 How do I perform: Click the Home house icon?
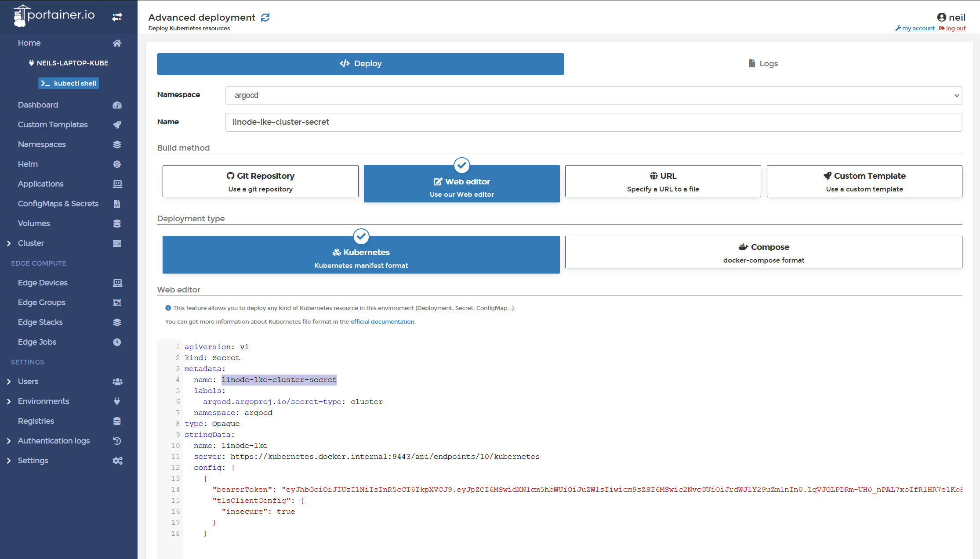(x=117, y=43)
